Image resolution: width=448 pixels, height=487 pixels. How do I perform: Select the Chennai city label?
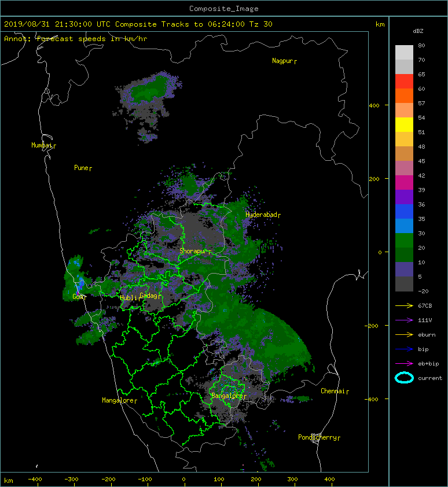point(335,392)
